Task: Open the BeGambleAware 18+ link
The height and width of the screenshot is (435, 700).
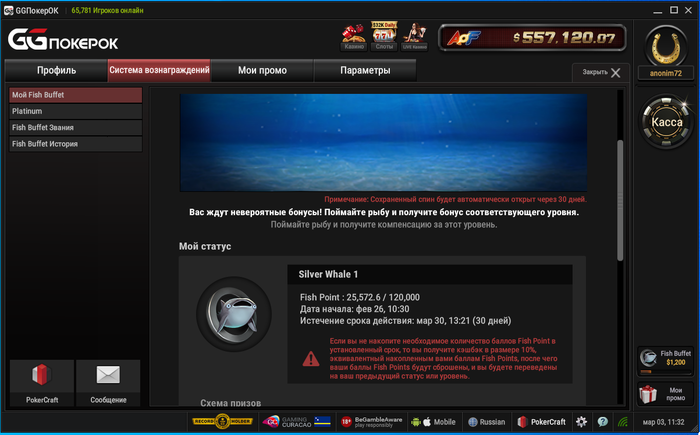Action: click(371, 422)
